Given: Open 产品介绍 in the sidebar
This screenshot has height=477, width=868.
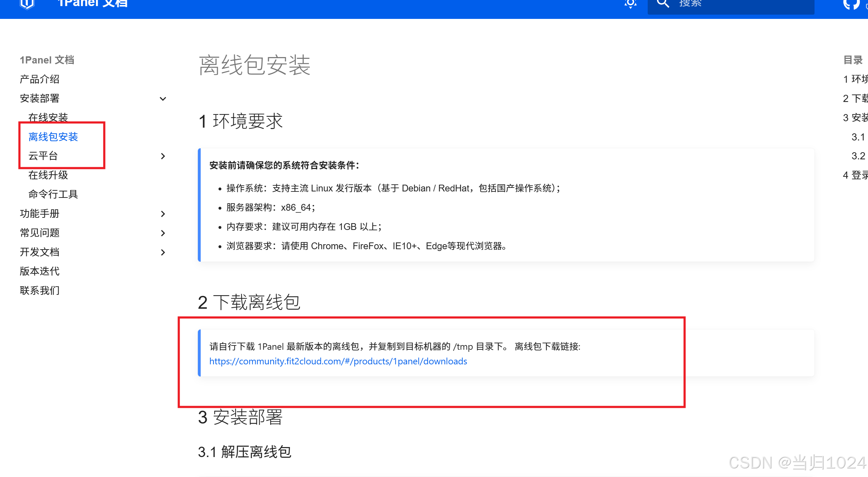Looking at the screenshot, I should click(40, 79).
